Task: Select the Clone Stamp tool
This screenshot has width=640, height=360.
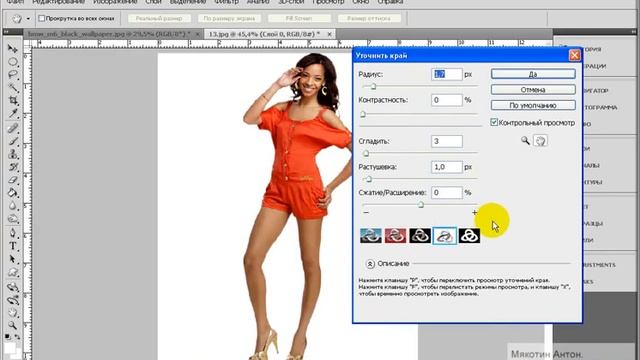Action: pos(13,154)
